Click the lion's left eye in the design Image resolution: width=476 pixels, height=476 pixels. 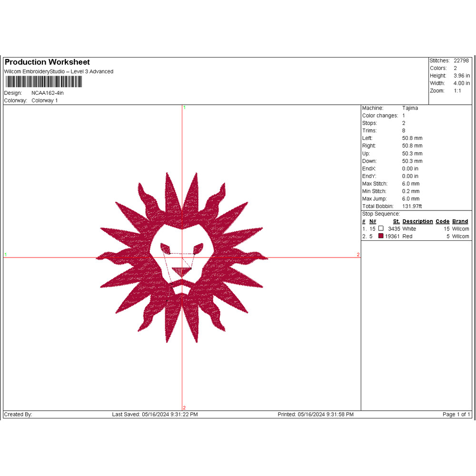[166, 248]
